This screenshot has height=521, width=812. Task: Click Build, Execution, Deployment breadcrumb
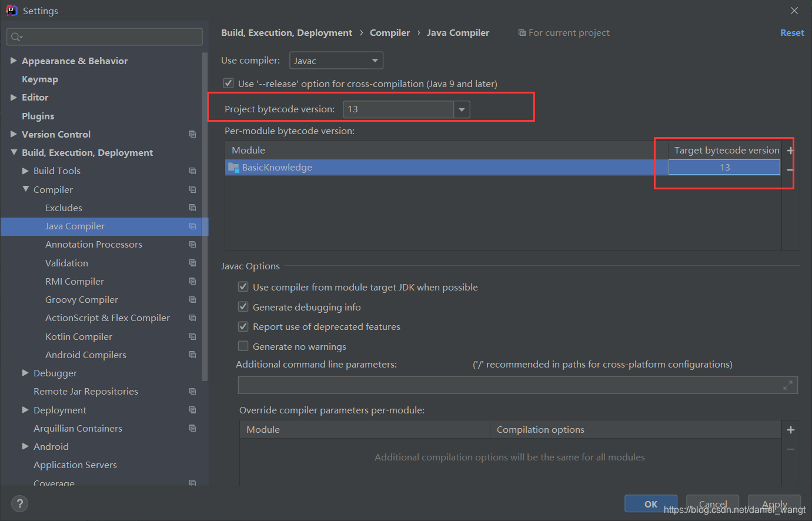click(x=287, y=33)
